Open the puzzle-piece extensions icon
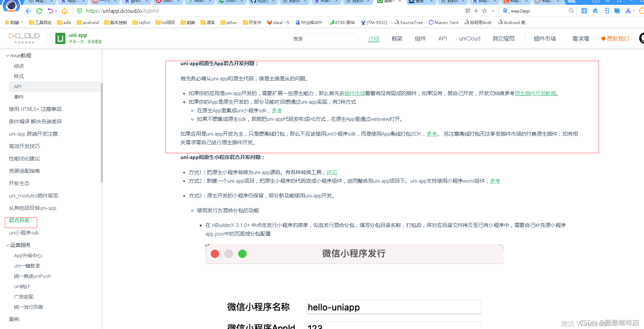Screen dimensions: 644x329 (x=595, y=11)
